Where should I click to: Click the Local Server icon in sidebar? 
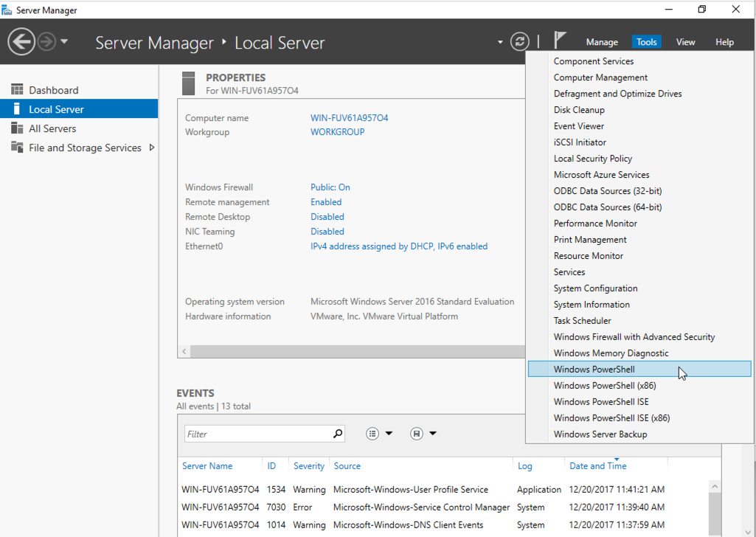(17, 109)
